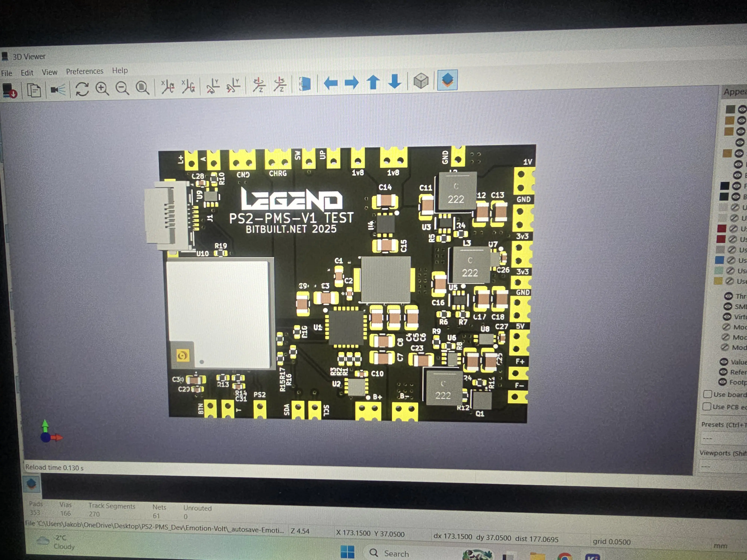
Task: Open the Windows Start menu
Action: [x=348, y=552]
